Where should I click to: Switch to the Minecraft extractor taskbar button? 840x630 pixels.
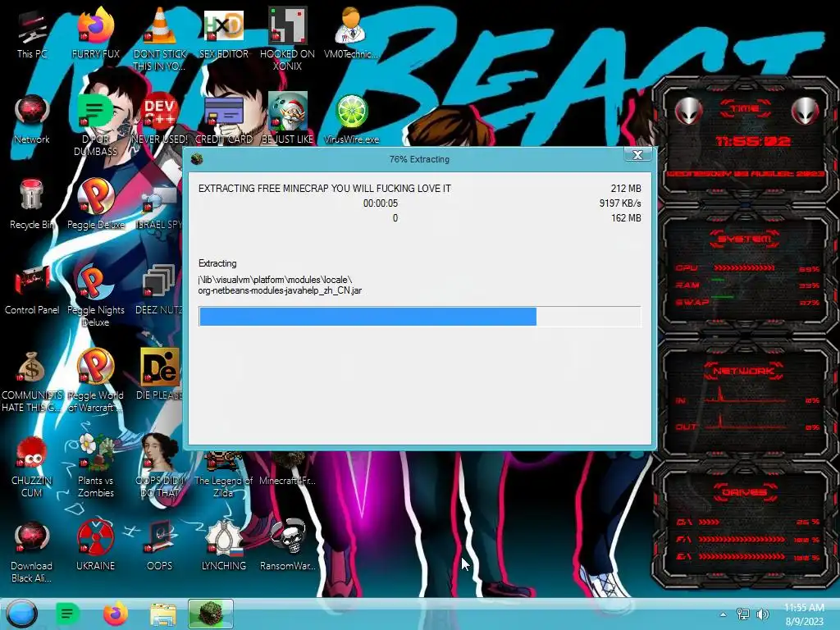coord(211,614)
